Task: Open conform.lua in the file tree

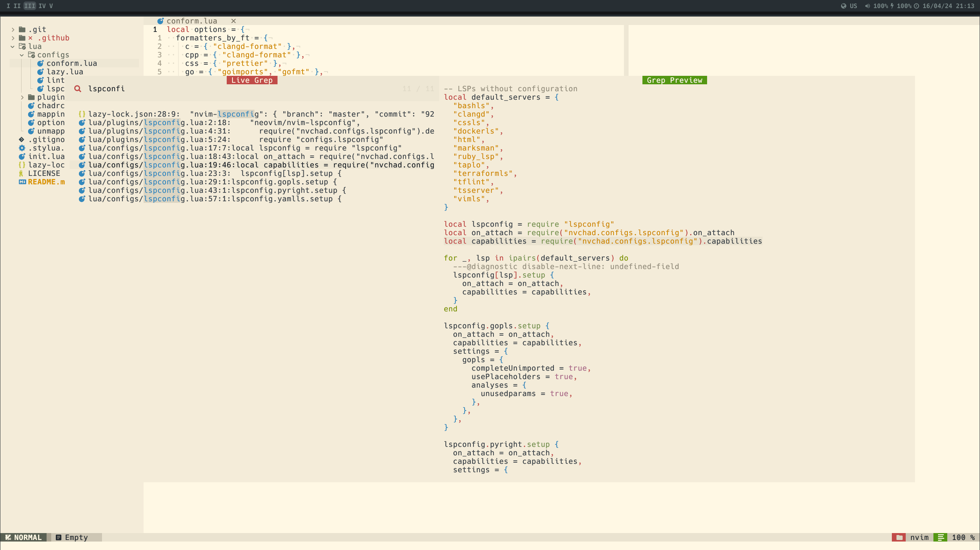Action: click(x=72, y=64)
